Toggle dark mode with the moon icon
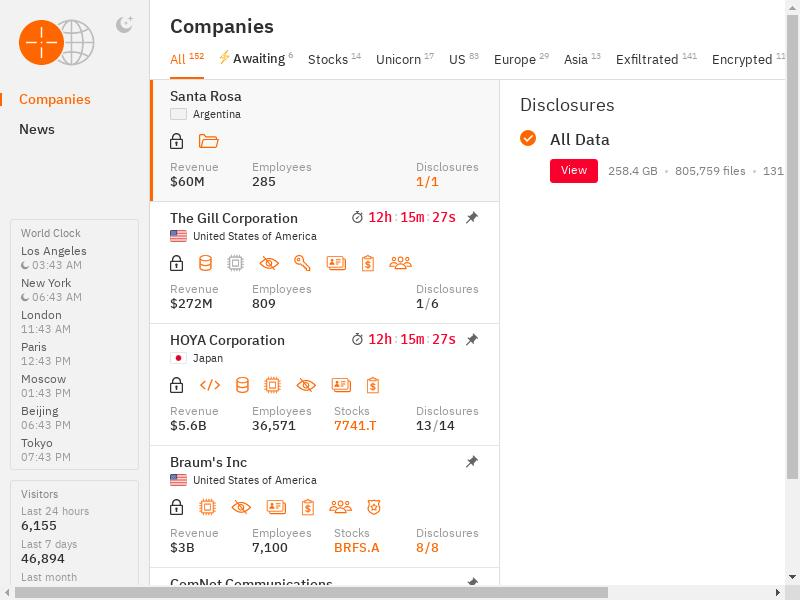Screen dimensions: 800x600 124,24
